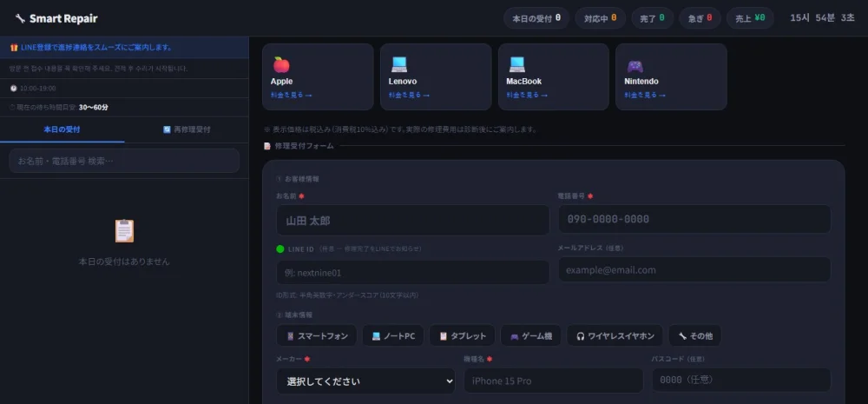This screenshot has height=404, width=868.
Task: Select the ゲーム機 device type
Action: coord(531,336)
